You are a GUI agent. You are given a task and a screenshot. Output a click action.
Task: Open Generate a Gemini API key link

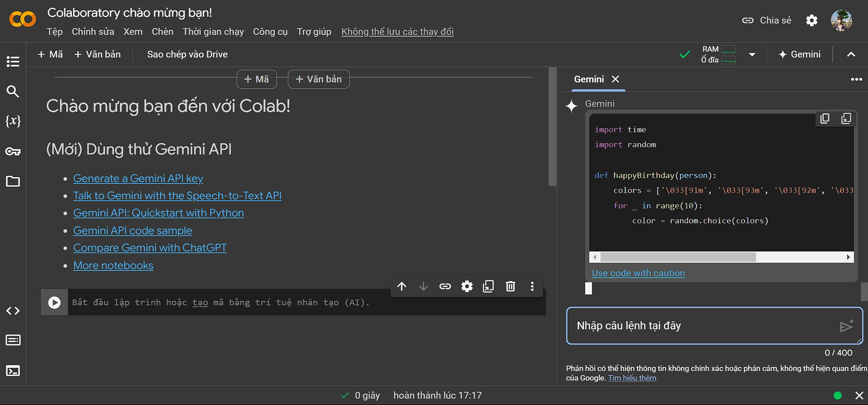138,178
